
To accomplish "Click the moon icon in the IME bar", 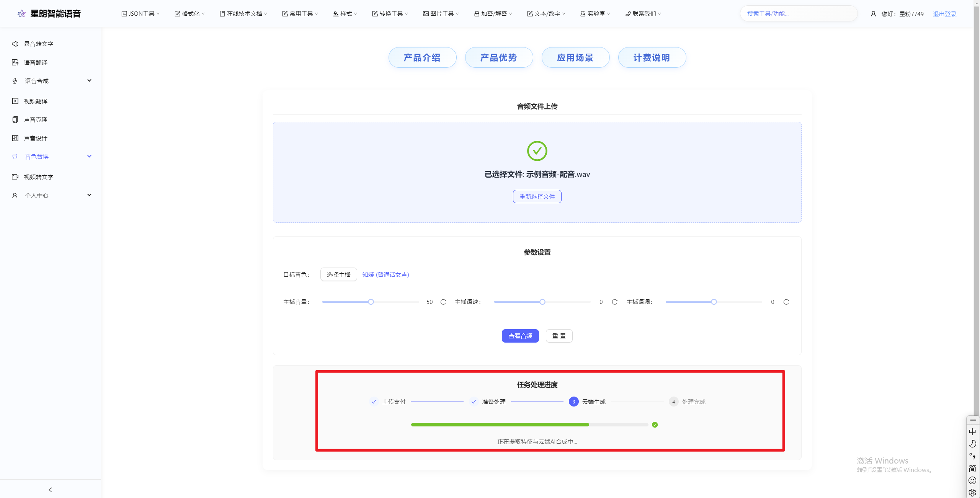I will [972, 444].
